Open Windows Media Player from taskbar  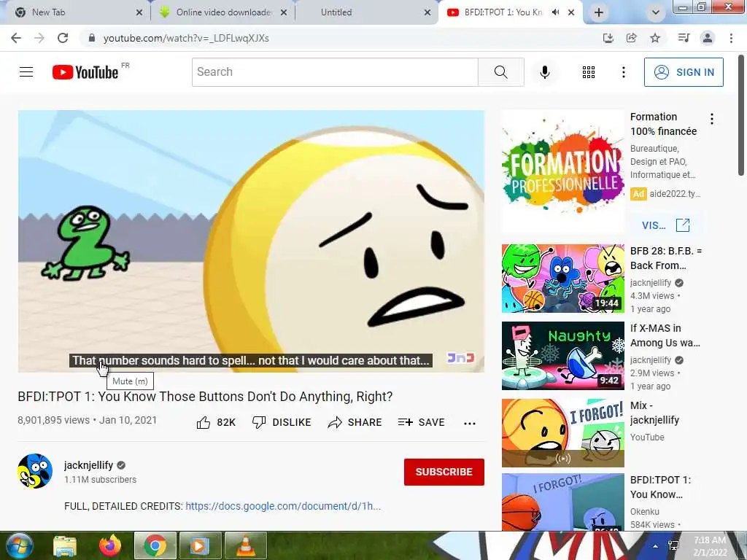pyautogui.click(x=200, y=545)
